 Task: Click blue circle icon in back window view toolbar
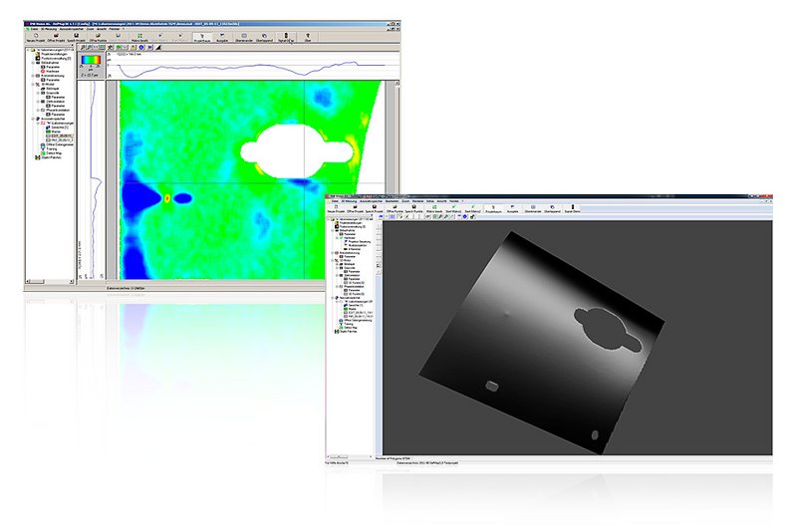(141, 47)
